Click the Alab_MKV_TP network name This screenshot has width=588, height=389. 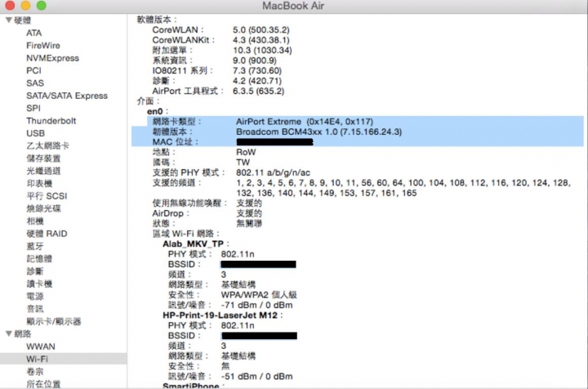coord(193,244)
